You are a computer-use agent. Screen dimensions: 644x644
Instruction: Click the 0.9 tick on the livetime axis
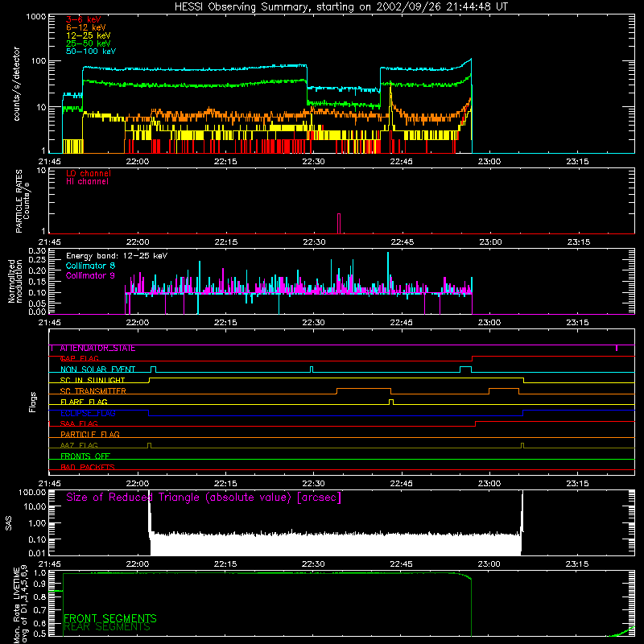click(40, 584)
